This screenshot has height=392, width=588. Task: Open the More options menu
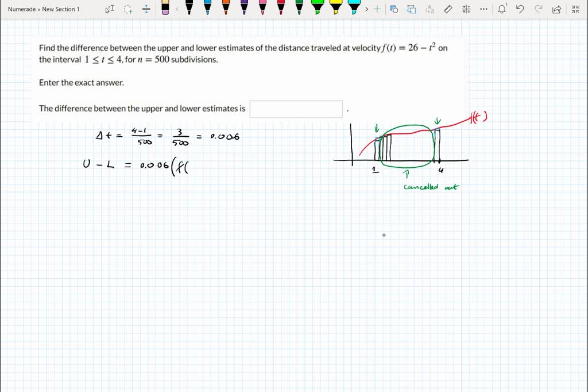(x=483, y=9)
